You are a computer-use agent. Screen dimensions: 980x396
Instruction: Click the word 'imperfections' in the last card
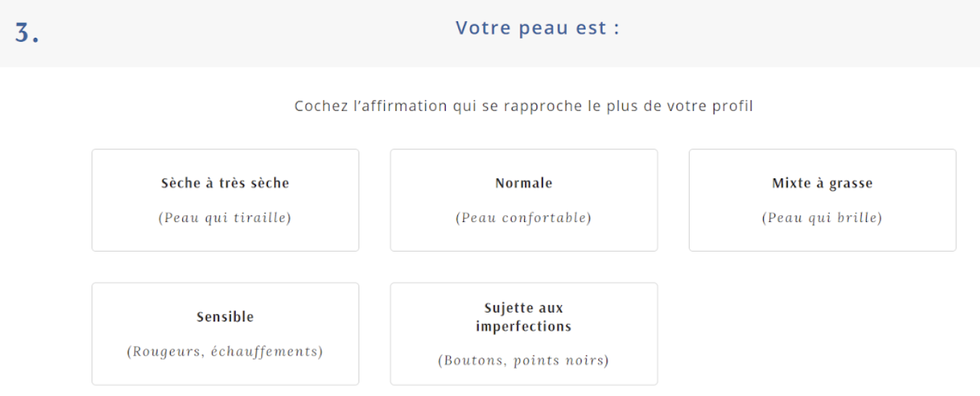(523, 326)
